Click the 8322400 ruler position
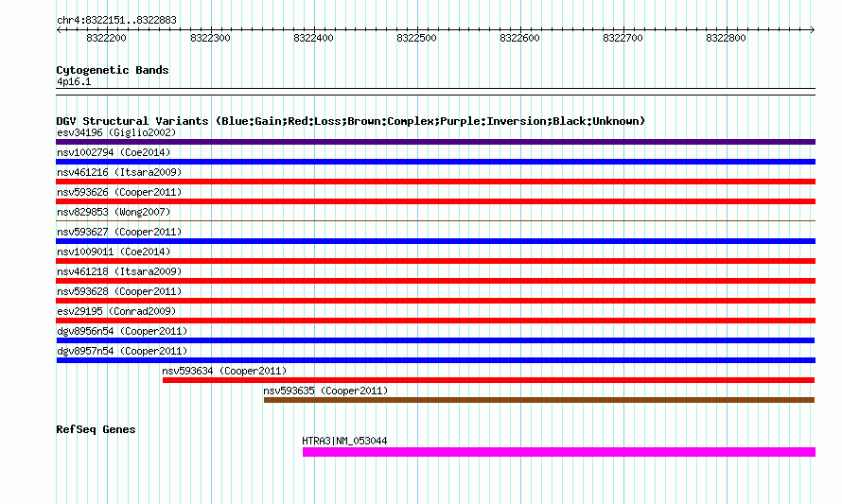842x504 pixels. (x=313, y=38)
